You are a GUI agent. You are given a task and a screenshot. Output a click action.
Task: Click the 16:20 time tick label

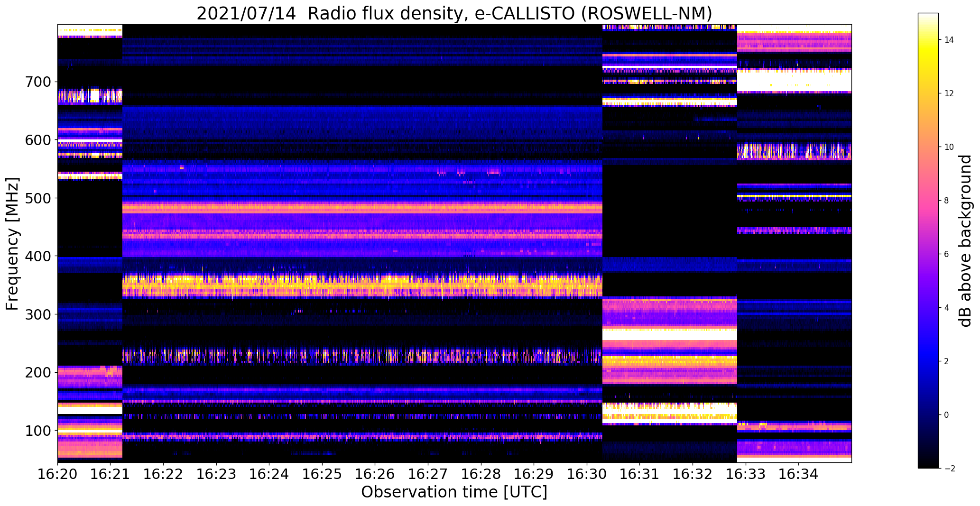point(57,474)
